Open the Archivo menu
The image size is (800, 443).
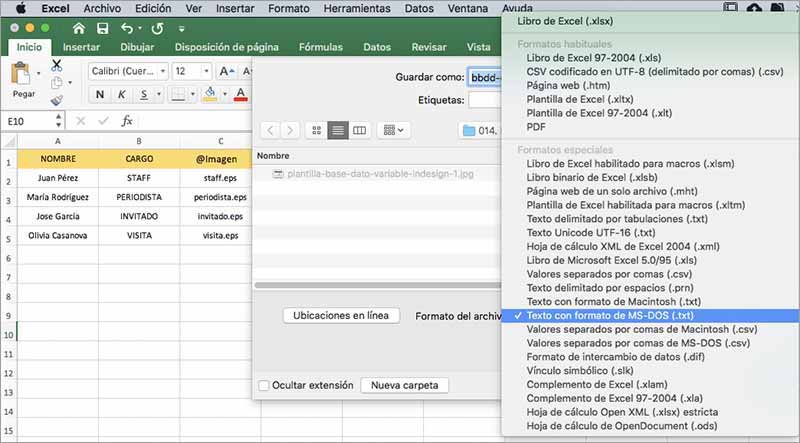pos(102,8)
